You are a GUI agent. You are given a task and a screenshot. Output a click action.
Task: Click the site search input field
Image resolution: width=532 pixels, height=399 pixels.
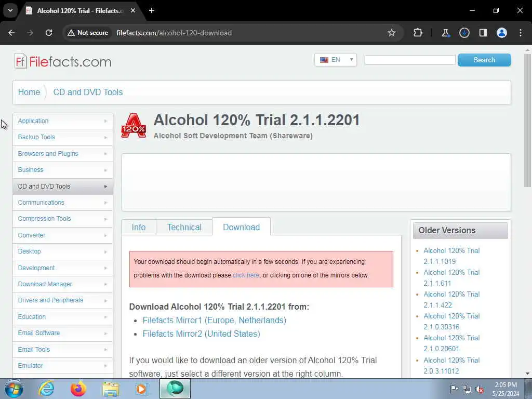click(x=410, y=60)
